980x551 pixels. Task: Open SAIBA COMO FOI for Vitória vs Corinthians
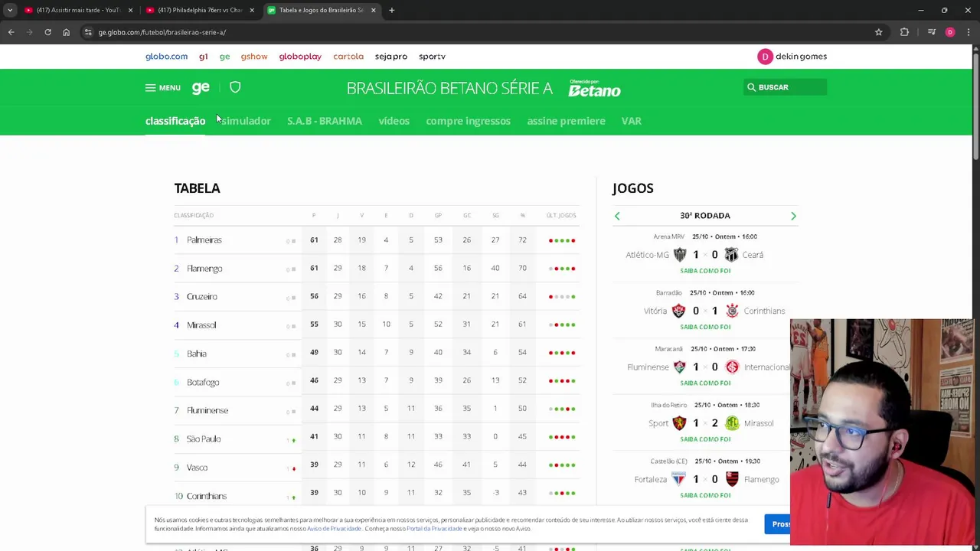[705, 327]
